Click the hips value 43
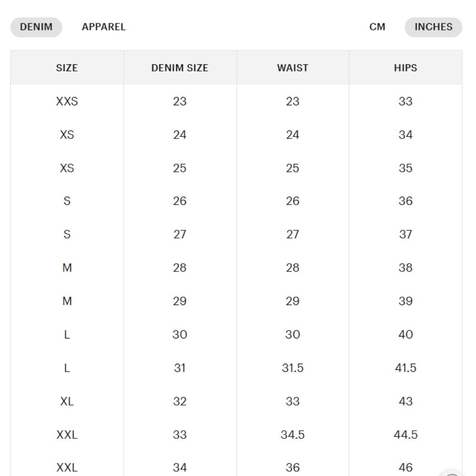Viewport: 476px width, 476px height. (x=405, y=401)
